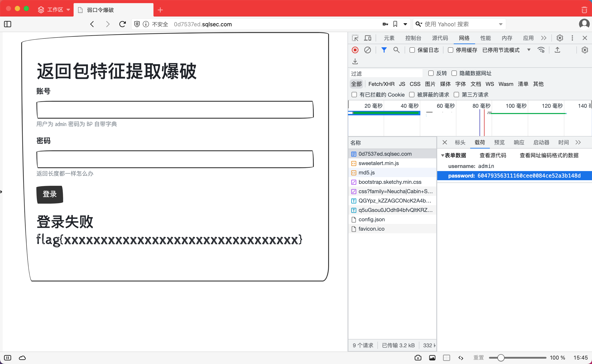592x364 pixels.
Task: Open user profile avatar
Action: tap(584, 24)
